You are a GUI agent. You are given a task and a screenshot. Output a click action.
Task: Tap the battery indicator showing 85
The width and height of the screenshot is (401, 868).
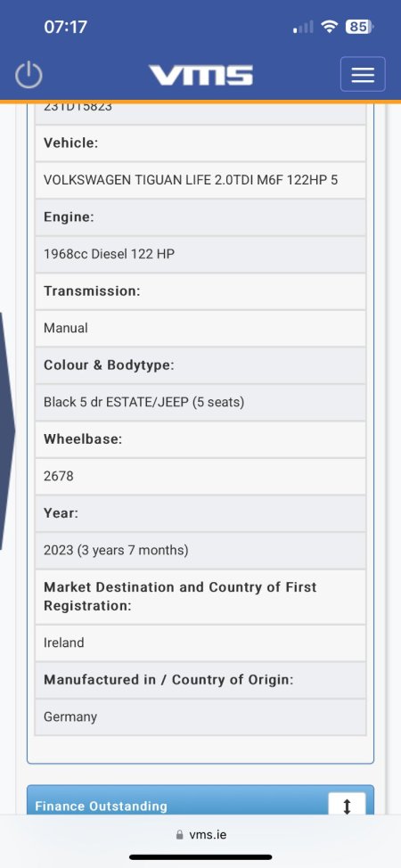[359, 27]
